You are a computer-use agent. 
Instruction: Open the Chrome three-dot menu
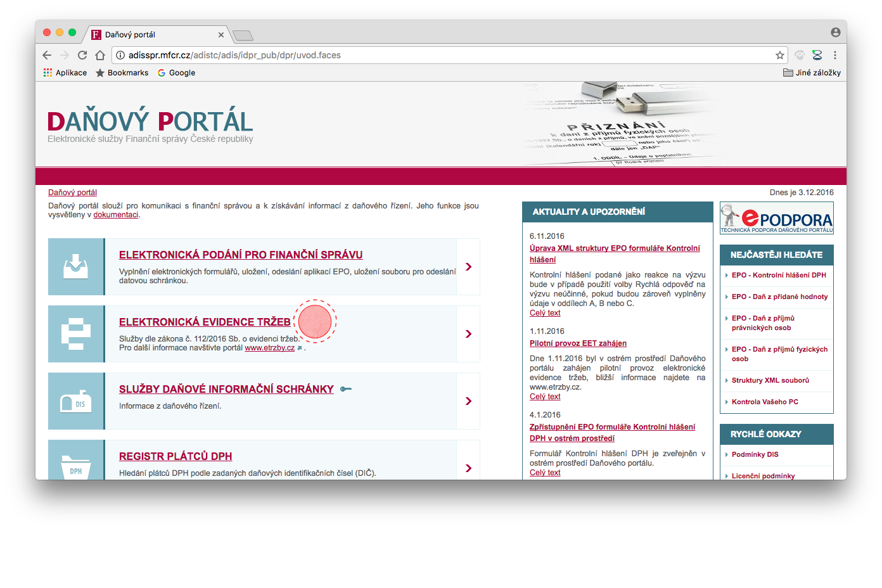tap(835, 55)
